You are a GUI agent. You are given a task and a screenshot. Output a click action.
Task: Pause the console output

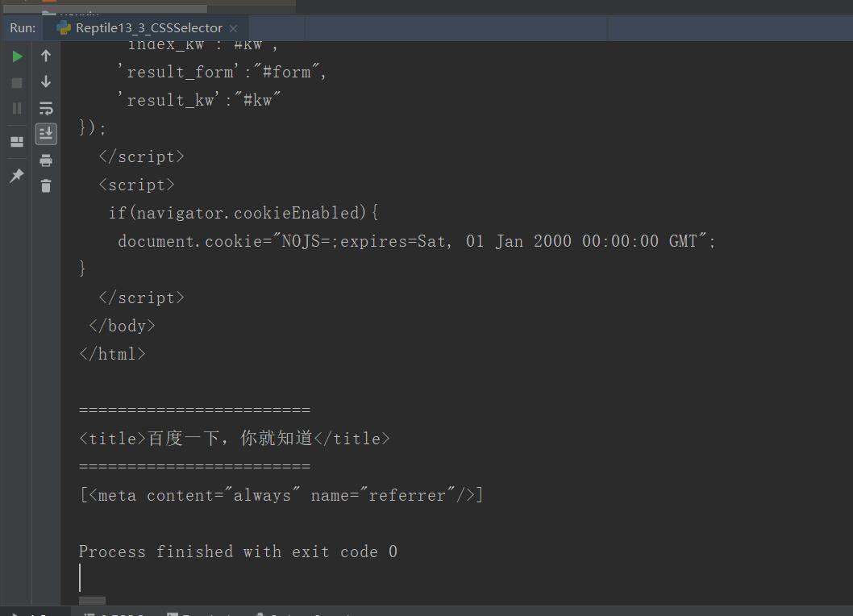pos(17,108)
